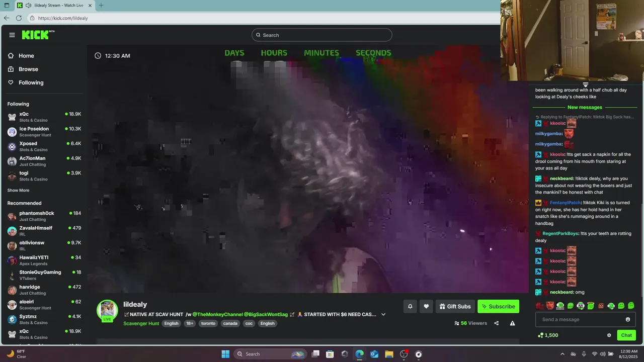Open oblivionsw recommended channel

[44, 245]
